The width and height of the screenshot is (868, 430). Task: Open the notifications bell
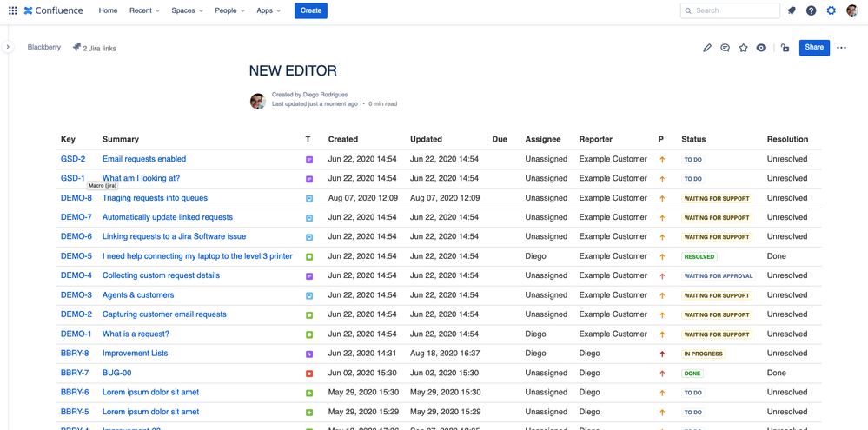tap(792, 10)
